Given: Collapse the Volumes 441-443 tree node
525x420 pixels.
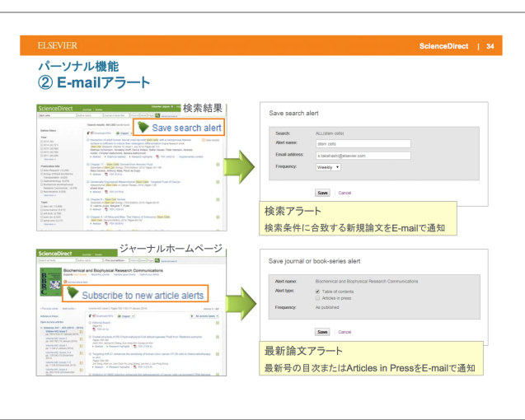Looking at the screenshot, I should tap(41, 328).
